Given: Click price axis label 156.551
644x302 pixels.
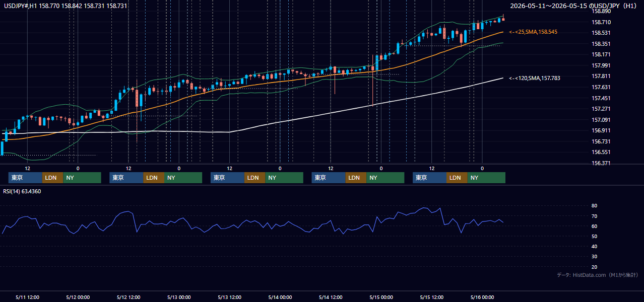Looking at the screenshot, I should coord(601,152).
